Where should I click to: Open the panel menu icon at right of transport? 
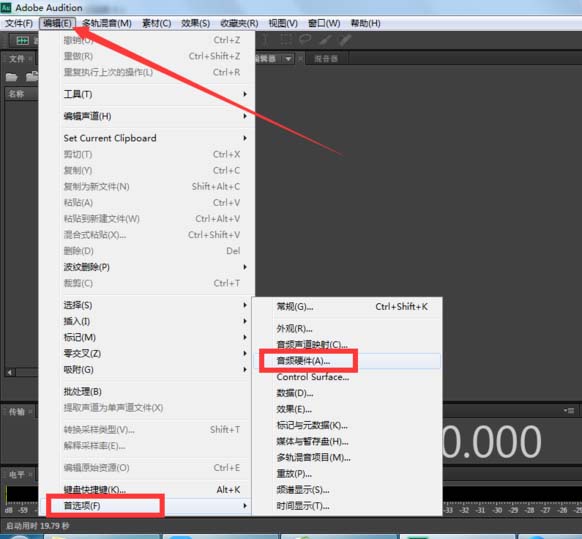tap(569, 410)
